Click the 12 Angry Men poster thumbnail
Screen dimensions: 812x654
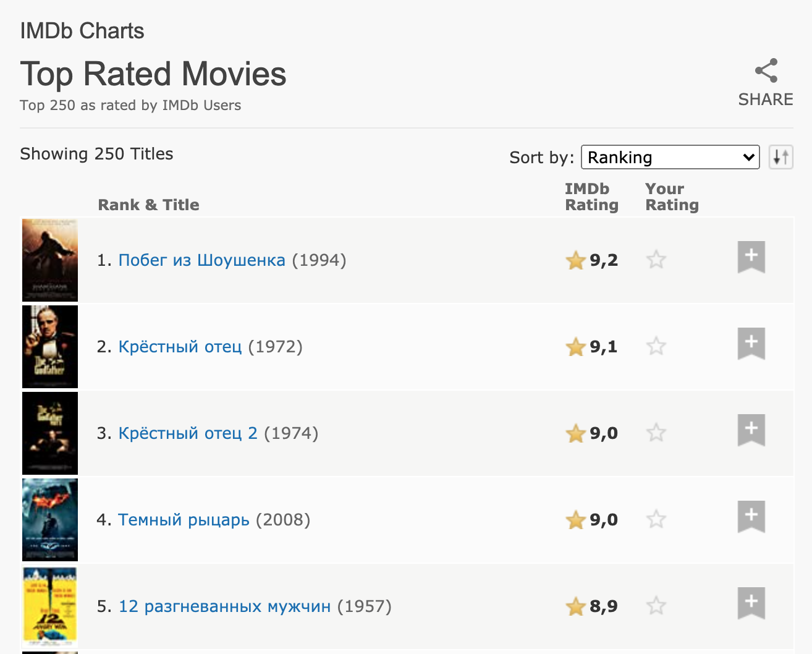tap(50, 606)
